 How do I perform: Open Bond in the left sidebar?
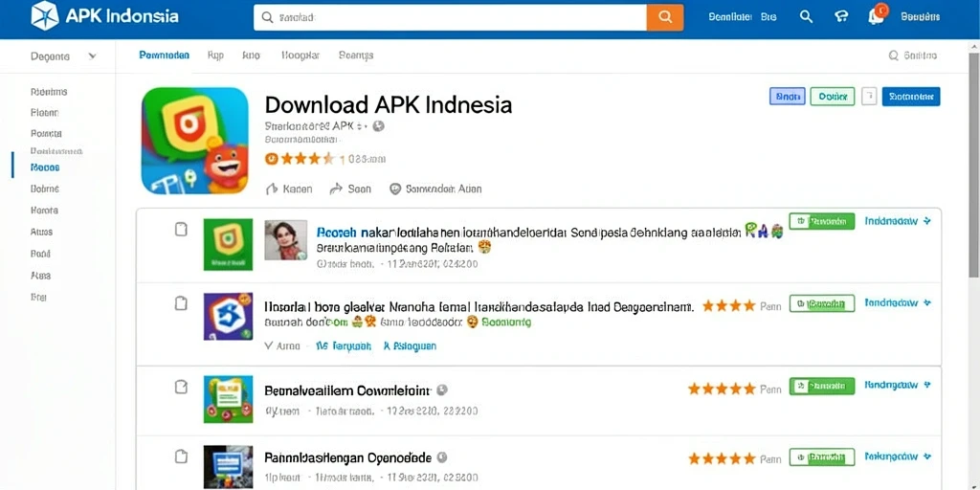(40, 254)
